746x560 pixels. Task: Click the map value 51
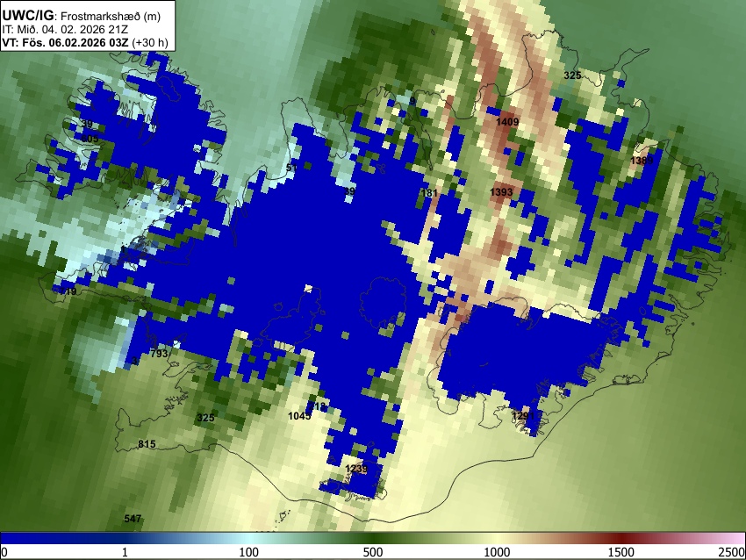click(291, 168)
